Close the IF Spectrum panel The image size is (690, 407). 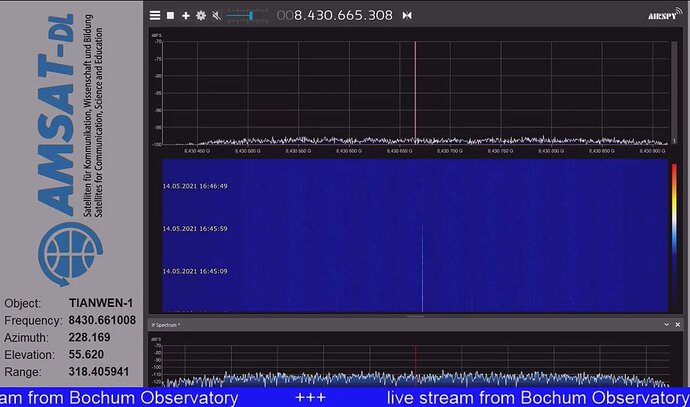678,324
